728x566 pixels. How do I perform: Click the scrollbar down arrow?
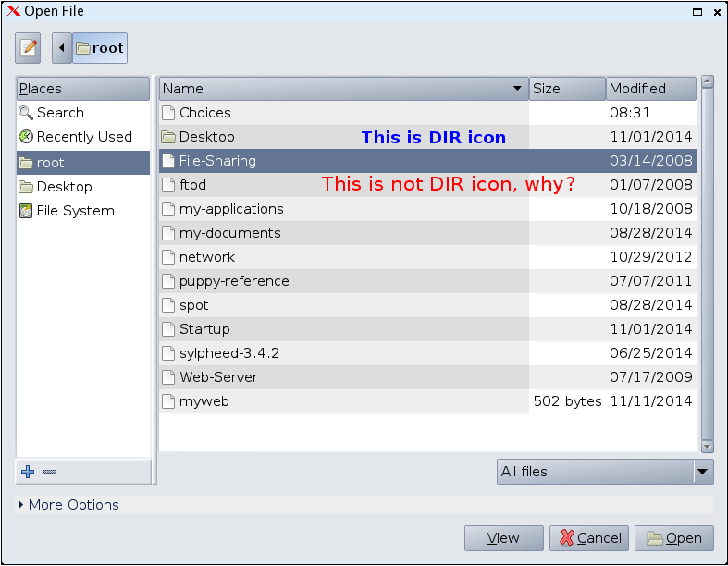pos(707,447)
